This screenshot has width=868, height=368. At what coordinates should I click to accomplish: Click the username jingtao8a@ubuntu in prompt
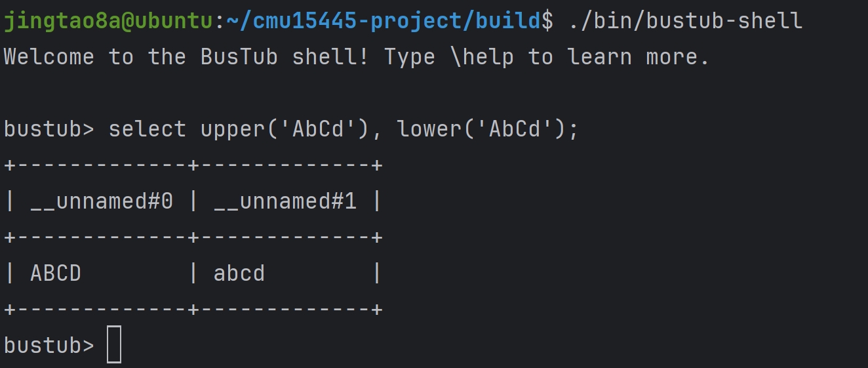[x=109, y=21]
